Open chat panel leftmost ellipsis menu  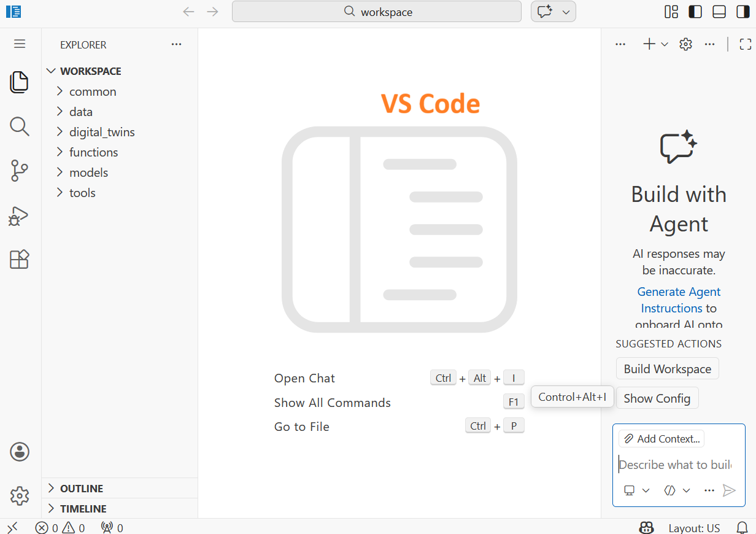pyautogui.click(x=620, y=44)
